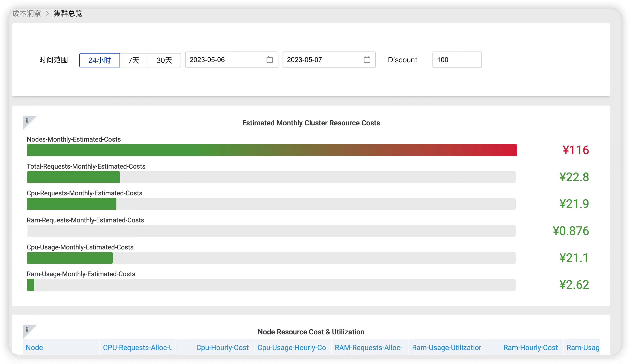This screenshot has width=630, height=364.
Task: Click the ¥22.8 total requests value
Action: (x=574, y=177)
